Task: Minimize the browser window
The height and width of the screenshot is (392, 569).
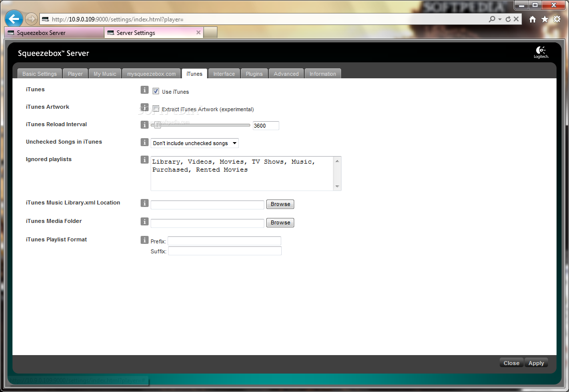Action: (x=522, y=5)
